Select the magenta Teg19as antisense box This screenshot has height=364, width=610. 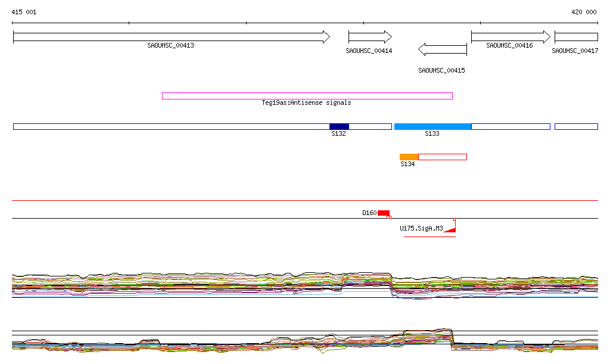click(x=307, y=96)
